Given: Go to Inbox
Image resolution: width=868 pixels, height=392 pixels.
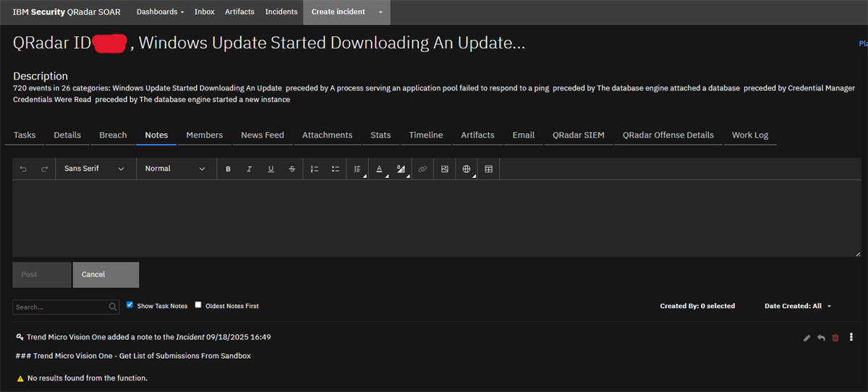Looking at the screenshot, I should 205,12.
